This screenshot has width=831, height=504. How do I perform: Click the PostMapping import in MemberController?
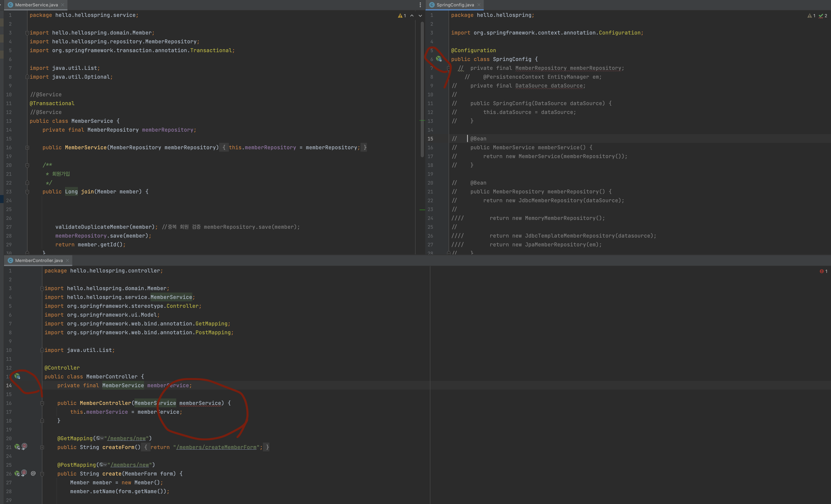pos(139,332)
